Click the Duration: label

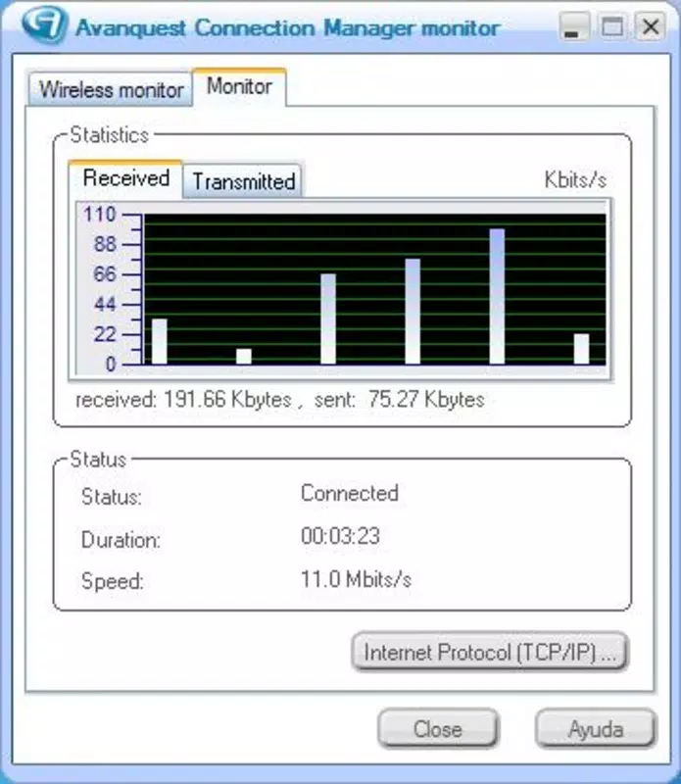(121, 540)
